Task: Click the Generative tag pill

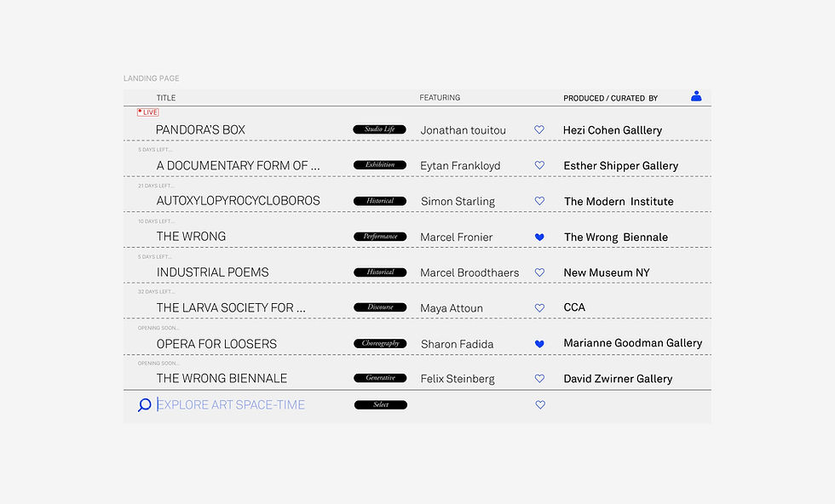Action: [380, 378]
